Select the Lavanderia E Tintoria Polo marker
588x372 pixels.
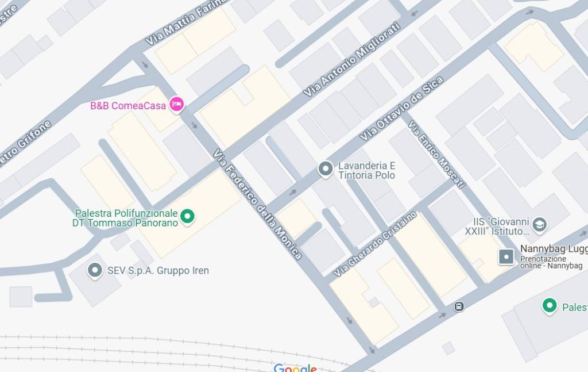point(326,169)
